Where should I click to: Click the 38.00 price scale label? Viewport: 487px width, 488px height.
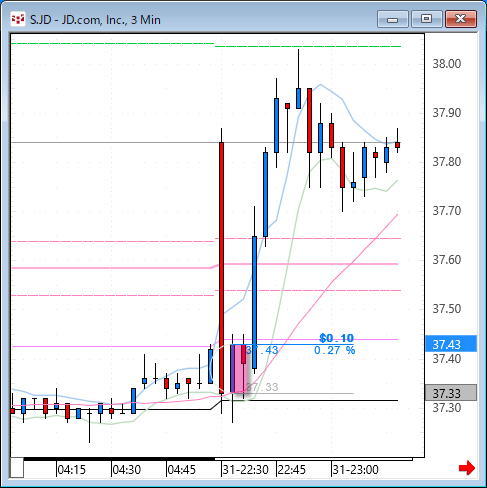[447, 63]
